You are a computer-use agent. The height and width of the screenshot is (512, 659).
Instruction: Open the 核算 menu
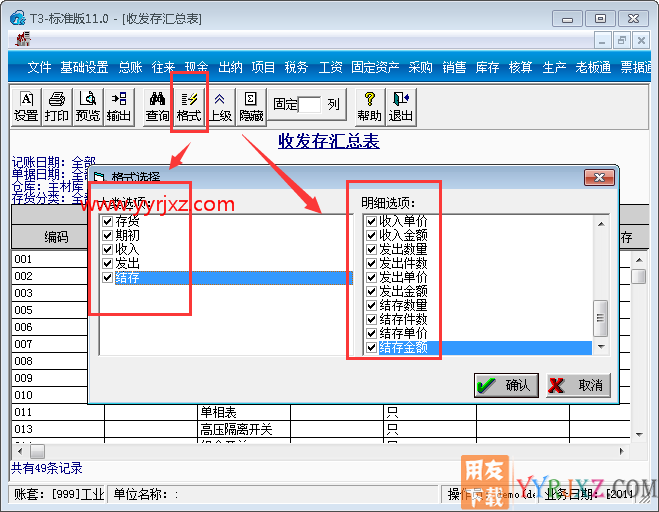521,67
